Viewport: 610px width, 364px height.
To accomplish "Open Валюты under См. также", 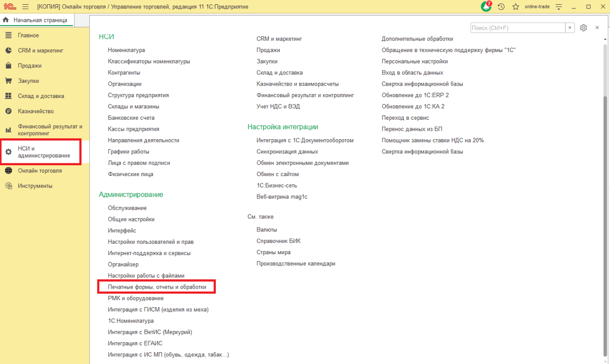I will [x=267, y=230].
